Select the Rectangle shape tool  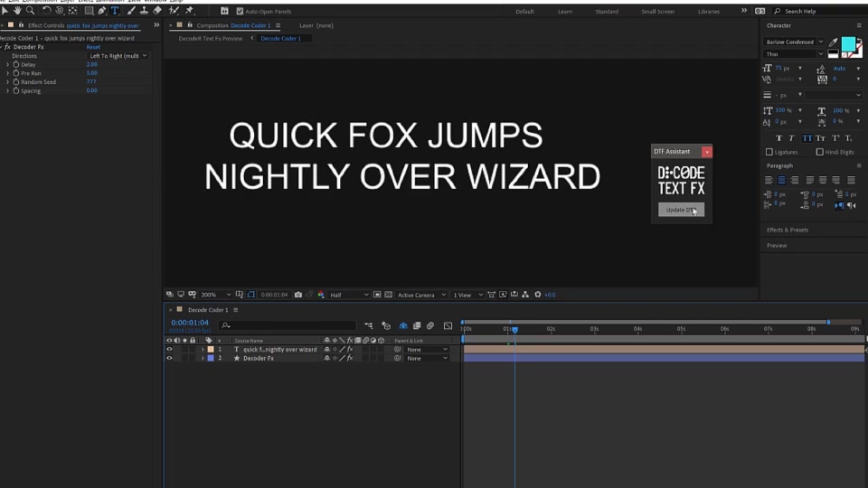pyautogui.click(x=89, y=11)
